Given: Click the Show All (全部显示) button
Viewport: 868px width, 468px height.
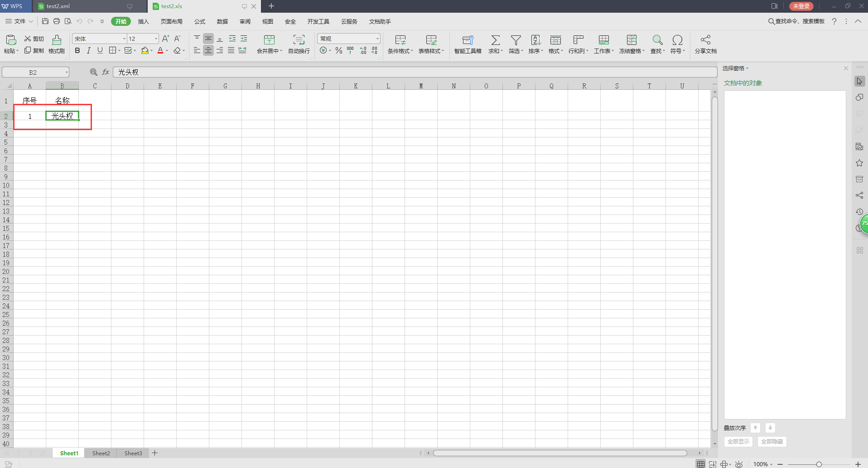Looking at the screenshot, I should pyautogui.click(x=738, y=441).
